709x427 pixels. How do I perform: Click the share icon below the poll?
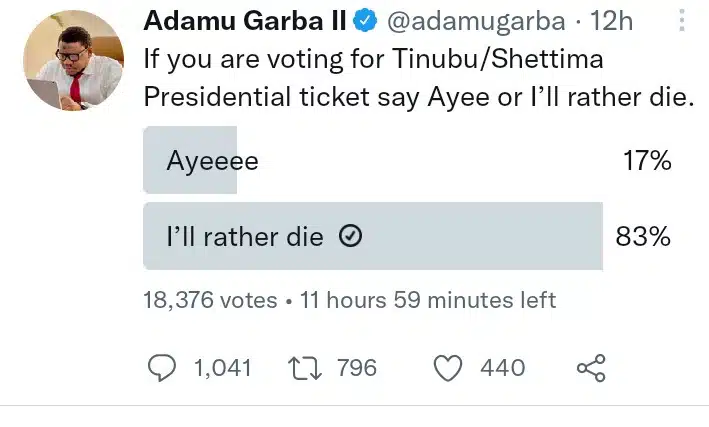(x=591, y=368)
